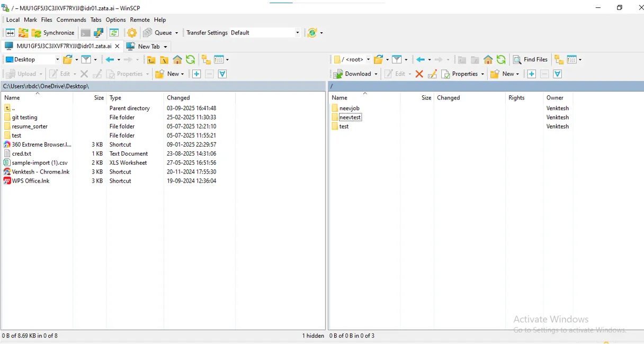Expand the remote Properties dropdown arrow

tap(482, 74)
